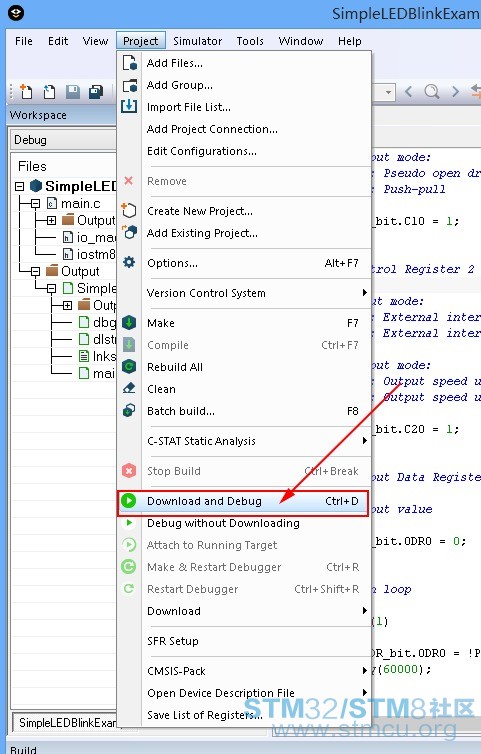The image size is (481, 754).
Task: Click the Add Existing Project icon
Action: tap(129, 233)
